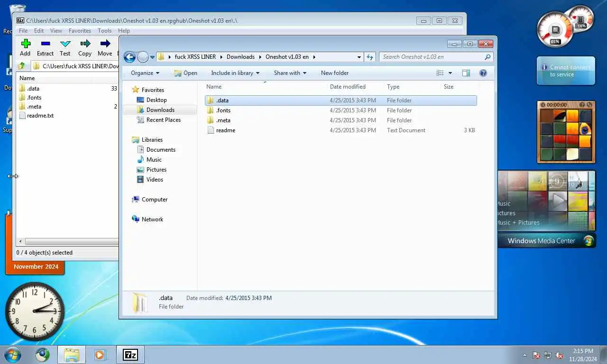The image size is (607, 364).
Task: Click the volume icon in system tray
Action: tap(559, 355)
